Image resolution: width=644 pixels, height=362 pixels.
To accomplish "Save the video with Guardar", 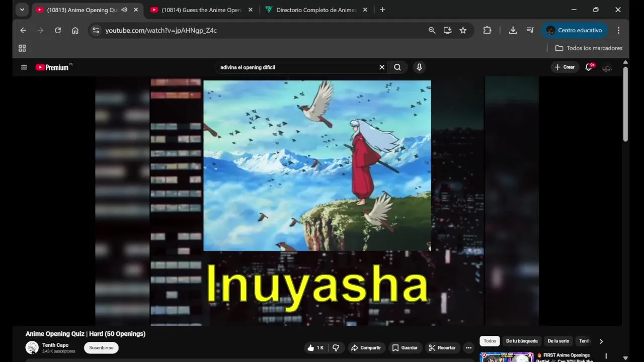I will tap(405, 347).
